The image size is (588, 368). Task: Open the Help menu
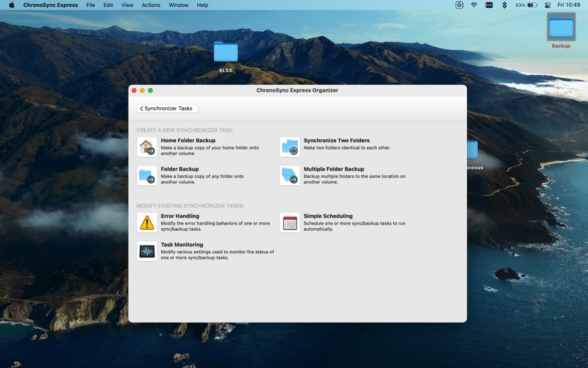(x=202, y=5)
